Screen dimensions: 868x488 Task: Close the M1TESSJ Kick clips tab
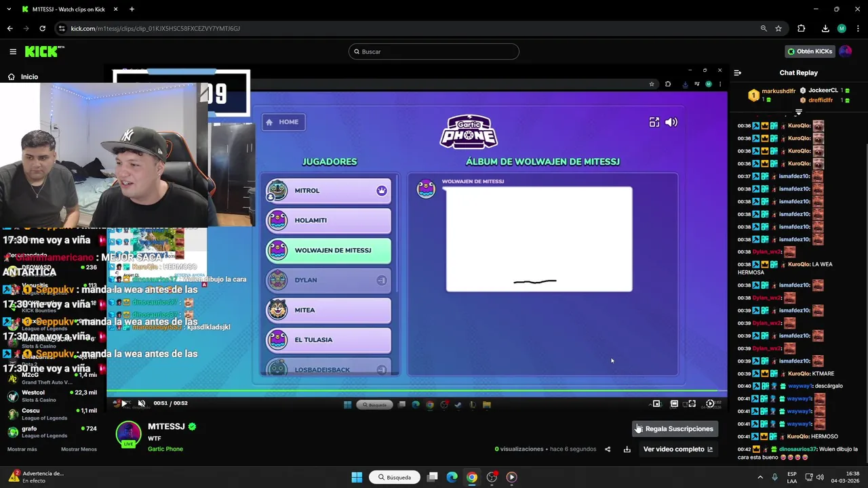pos(115,9)
